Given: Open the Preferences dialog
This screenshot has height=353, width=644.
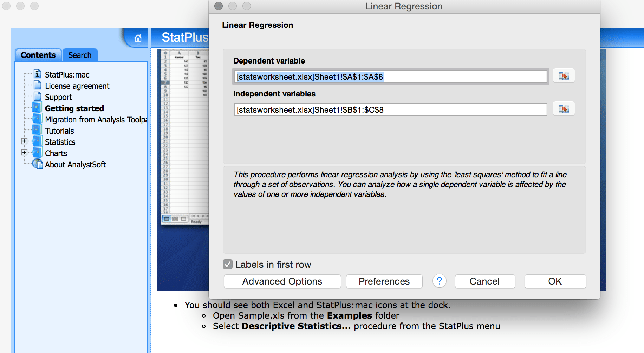Looking at the screenshot, I should click(x=384, y=281).
